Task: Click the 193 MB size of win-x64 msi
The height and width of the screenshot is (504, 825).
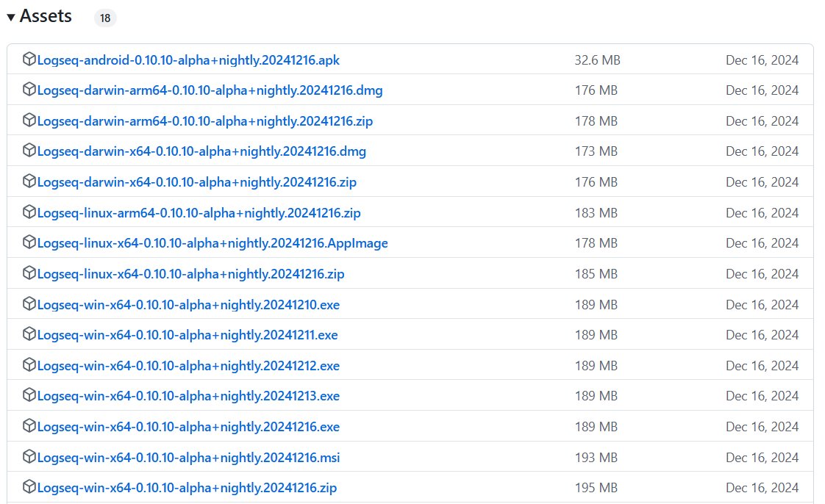Action: 596,458
